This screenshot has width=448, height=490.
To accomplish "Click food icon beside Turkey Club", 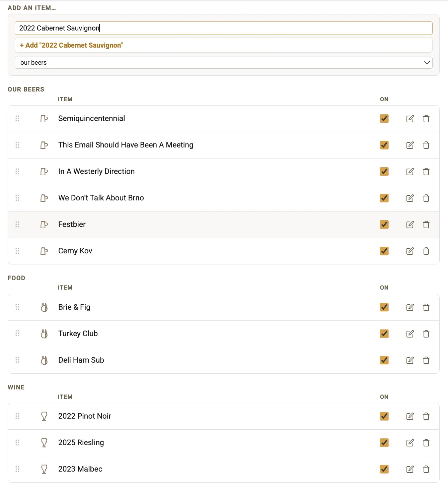I will pyautogui.click(x=44, y=334).
